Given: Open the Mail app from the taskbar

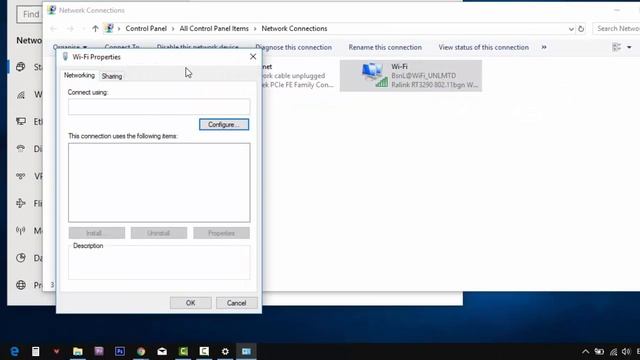Looking at the screenshot, I should point(162,351).
